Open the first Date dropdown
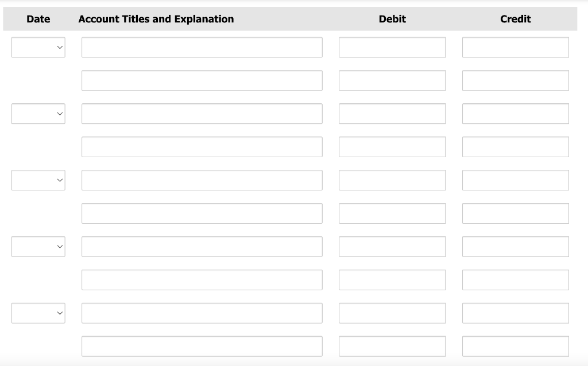 (x=38, y=47)
